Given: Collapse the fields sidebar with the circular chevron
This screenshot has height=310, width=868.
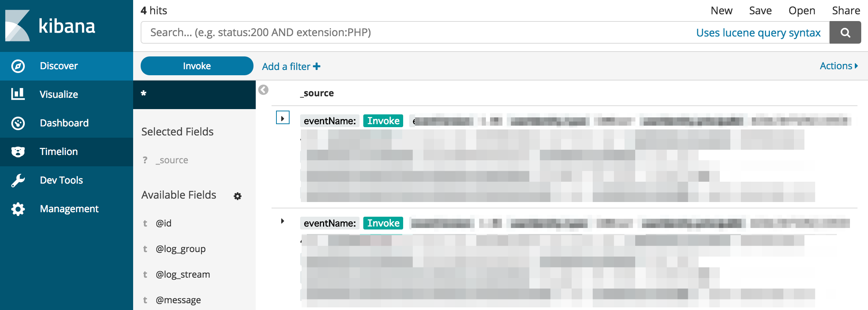Looking at the screenshot, I should (x=263, y=90).
